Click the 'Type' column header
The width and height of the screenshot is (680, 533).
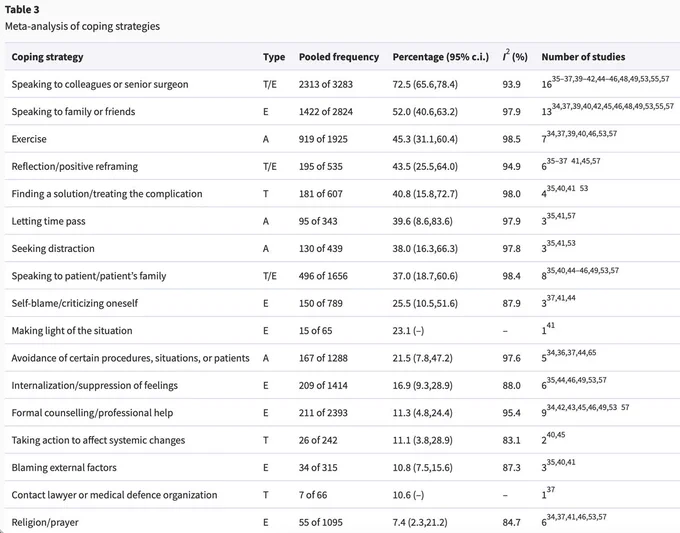coord(274,57)
